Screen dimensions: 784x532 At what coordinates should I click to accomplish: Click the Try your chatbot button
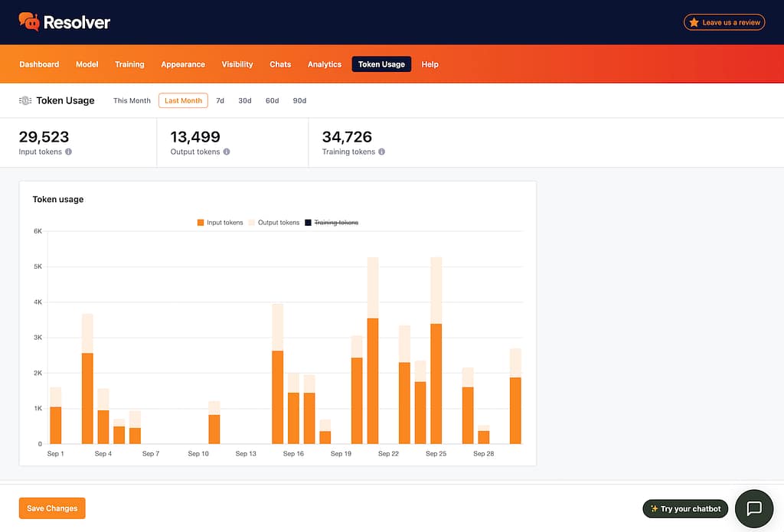(685, 508)
